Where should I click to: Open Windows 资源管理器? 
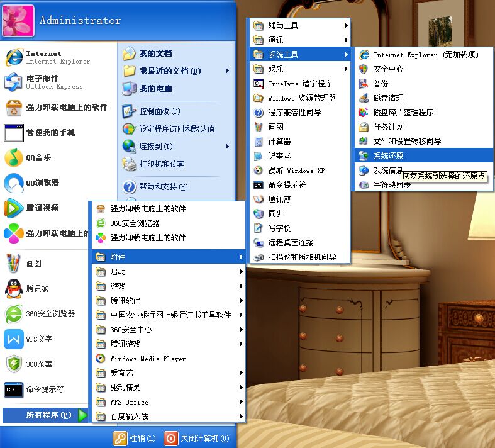click(300, 98)
